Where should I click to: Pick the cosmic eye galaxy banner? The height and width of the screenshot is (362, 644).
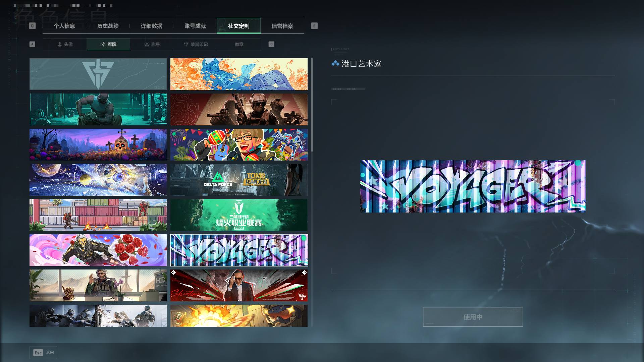pos(98,180)
